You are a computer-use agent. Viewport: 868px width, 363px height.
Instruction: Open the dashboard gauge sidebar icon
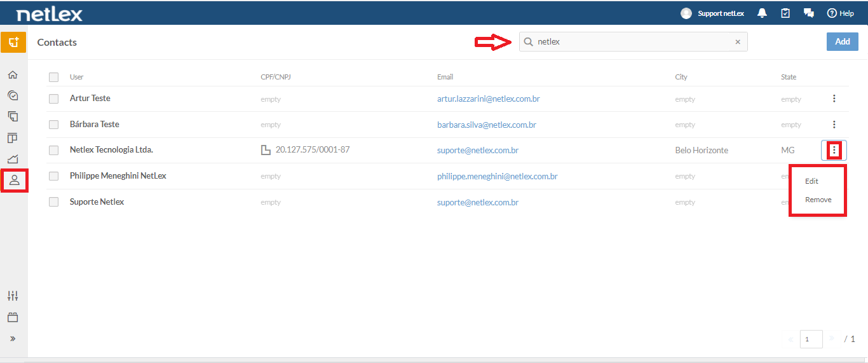[x=13, y=95]
